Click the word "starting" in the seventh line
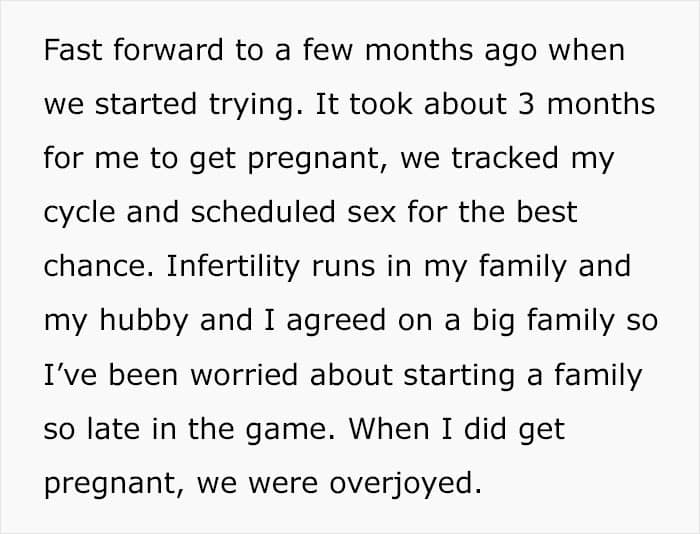This screenshot has width=700, height=534. coord(459,376)
